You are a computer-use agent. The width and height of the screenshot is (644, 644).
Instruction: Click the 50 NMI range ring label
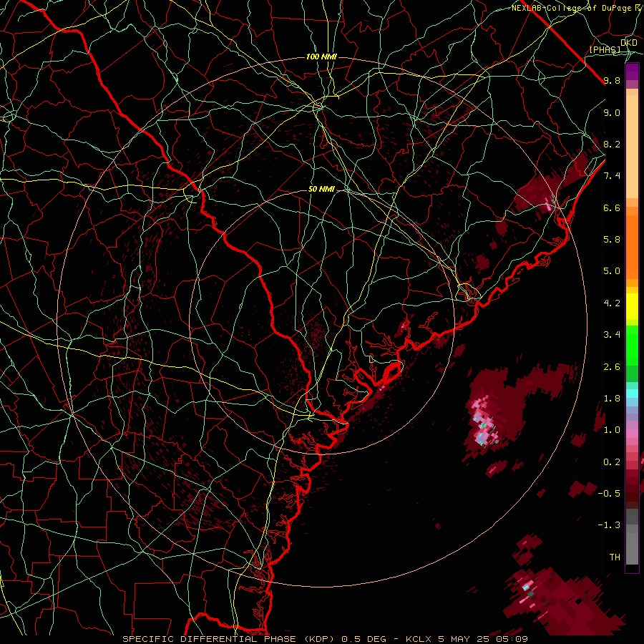(321, 190)
